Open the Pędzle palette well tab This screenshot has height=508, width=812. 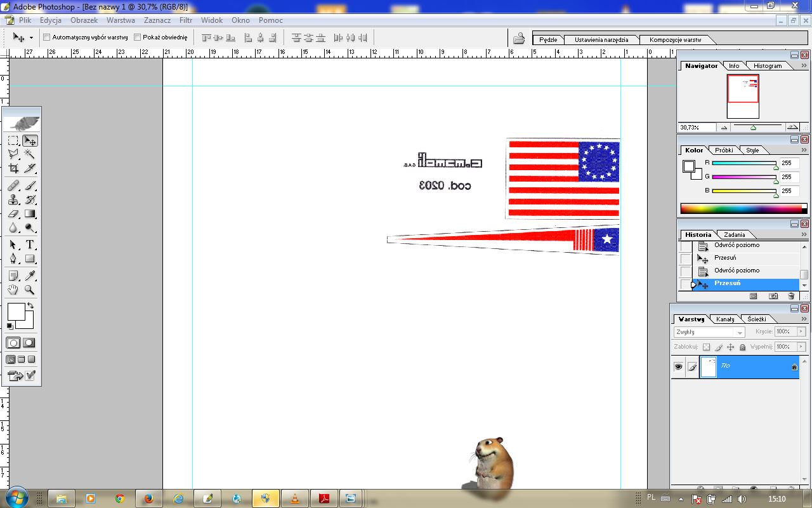coord(548,39)
